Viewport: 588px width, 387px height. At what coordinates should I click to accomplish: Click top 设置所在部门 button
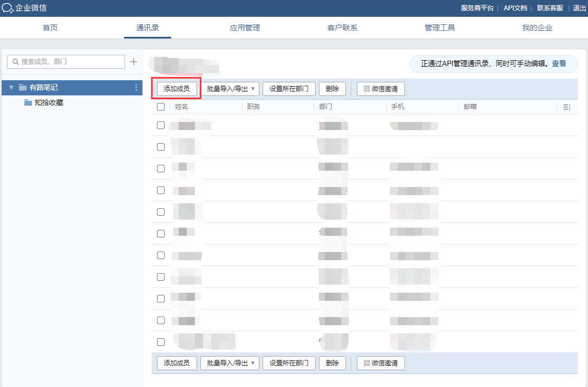tap(289, 89)
